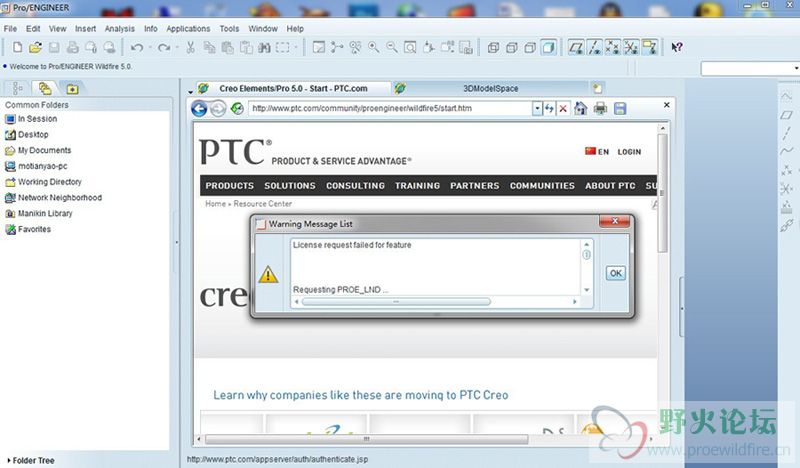The image size is (800, 468).
Task: Toggle Shading display mode
Action: pos(548,47)
